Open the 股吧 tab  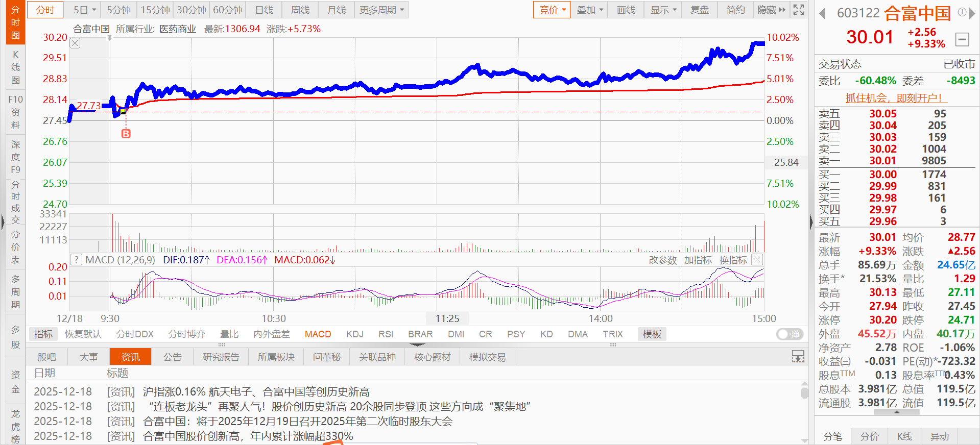click(47, 357)
